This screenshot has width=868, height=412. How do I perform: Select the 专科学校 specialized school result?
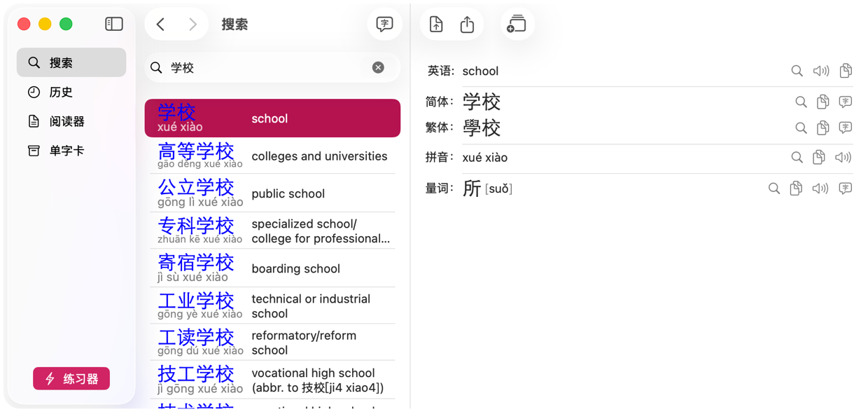[x=272, y=231]
